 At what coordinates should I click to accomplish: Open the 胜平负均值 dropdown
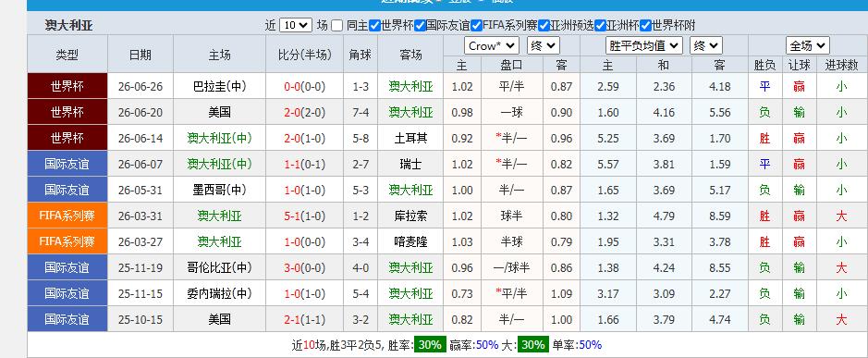pyautogui.click(x=644, y=45)
